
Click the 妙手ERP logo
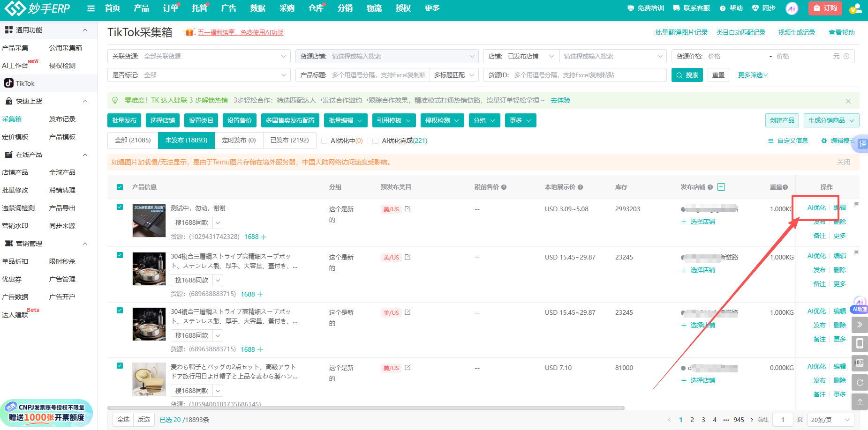click(38, 8)
